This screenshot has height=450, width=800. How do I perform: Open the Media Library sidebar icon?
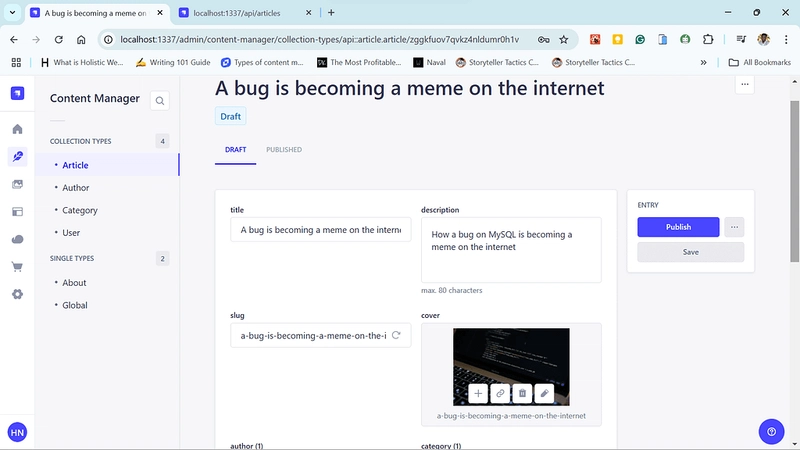(17, 184)
